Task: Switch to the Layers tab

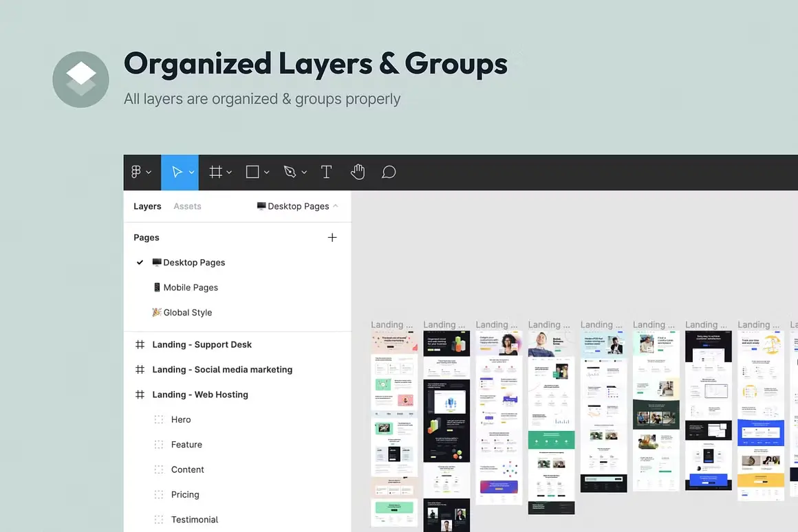Action: pos(147,206)
